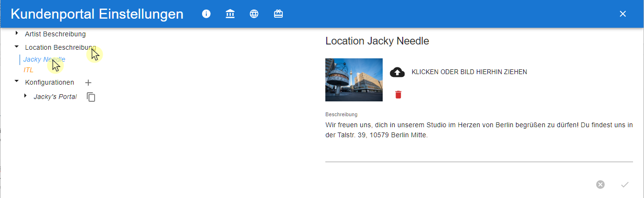Duplicate Jacky's Portal with the copy icon

(91, 97)
